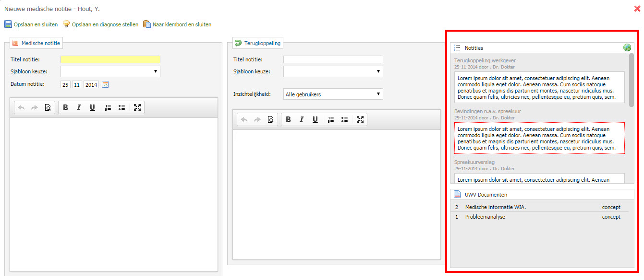The height and width of the screenshot is (280, 644).
Task: Toggle Underline in the Medische notitie editor
Action: (x=92, y=108)
